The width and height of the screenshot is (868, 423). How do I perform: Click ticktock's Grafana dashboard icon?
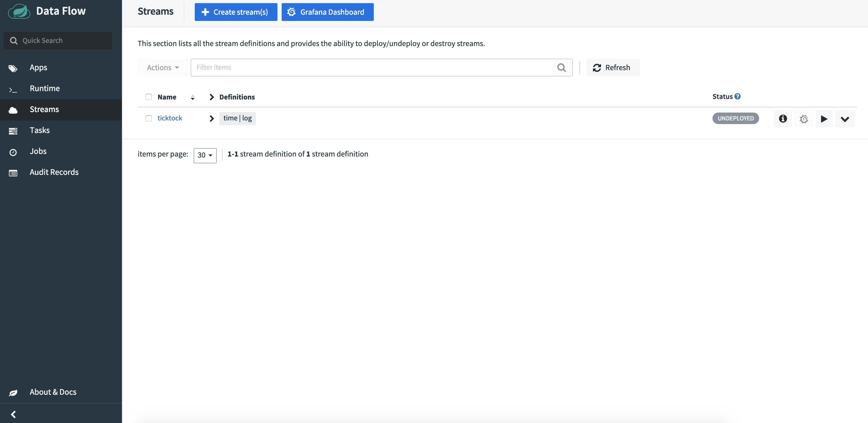[x=804, y=119]
